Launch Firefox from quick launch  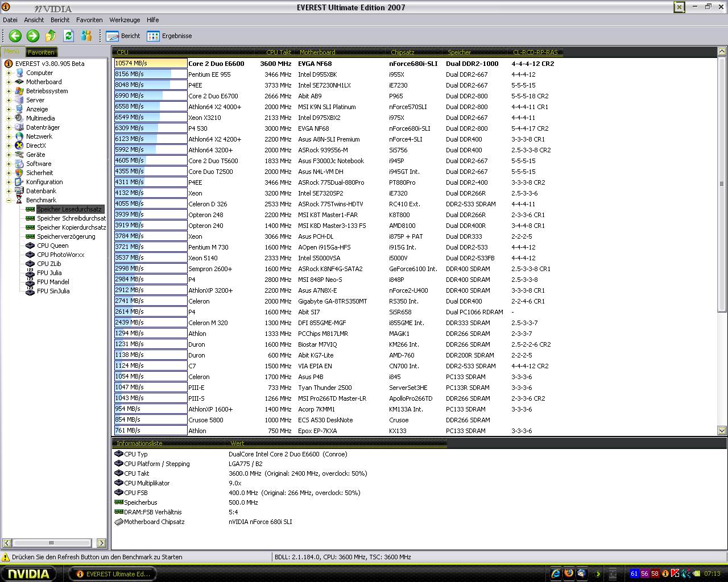[569, 573]
